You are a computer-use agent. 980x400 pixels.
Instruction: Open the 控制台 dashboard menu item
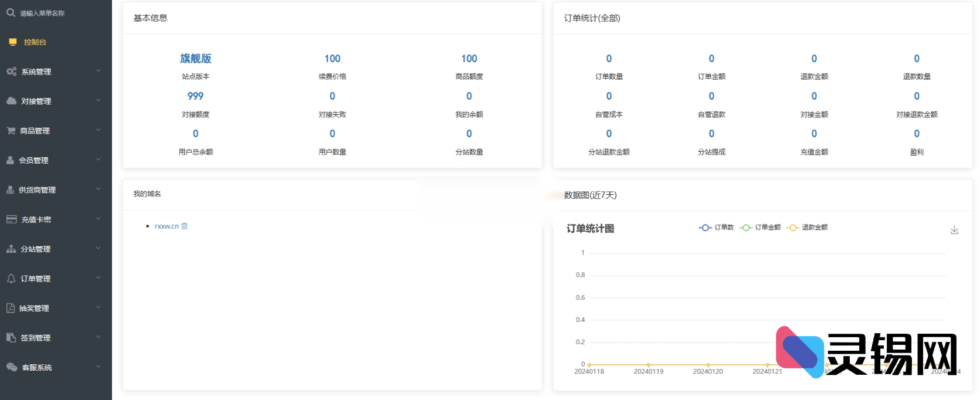tap(35, 42)
